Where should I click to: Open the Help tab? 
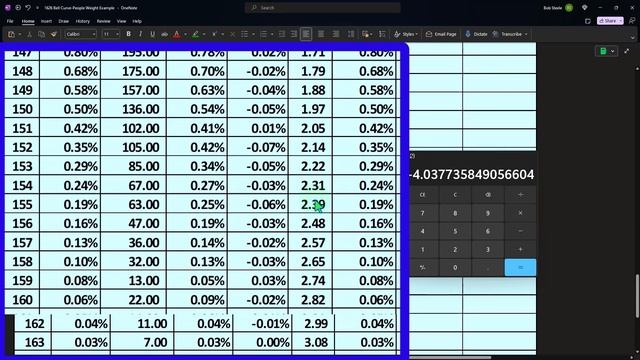pyautogui.click(x=137, y=21)
